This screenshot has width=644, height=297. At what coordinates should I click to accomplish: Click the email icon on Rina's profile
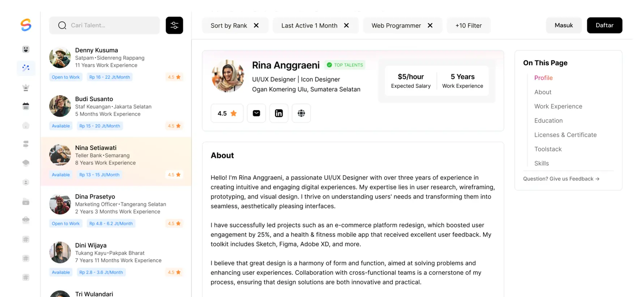point(256,113)
